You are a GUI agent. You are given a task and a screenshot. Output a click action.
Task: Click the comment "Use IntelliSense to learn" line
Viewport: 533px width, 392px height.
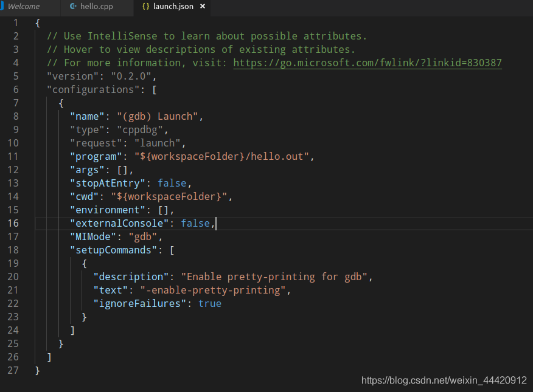click(x=207, y=36)
